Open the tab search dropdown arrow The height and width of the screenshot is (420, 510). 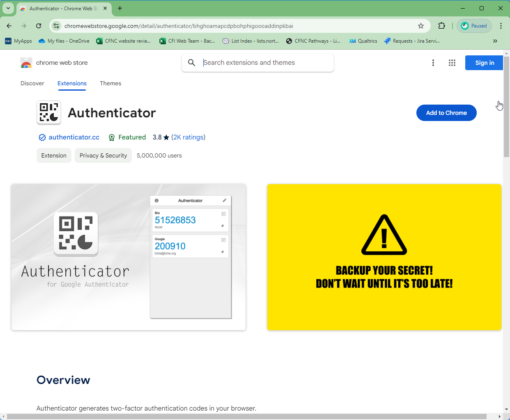point(8,8)
